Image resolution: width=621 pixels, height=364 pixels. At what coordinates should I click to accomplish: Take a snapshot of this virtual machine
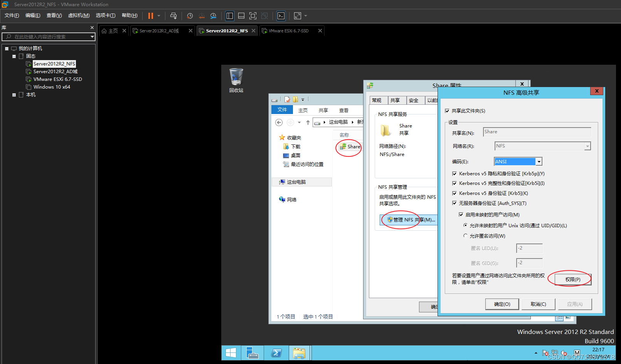tap(190, 16)
